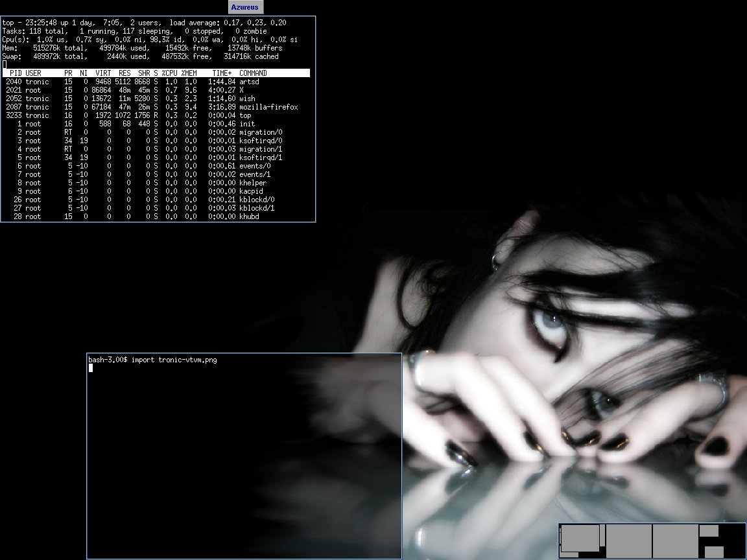The image size is (747, 560).
Task: Click the '98.3% id' idle CPU value
Action: point(167,40)
